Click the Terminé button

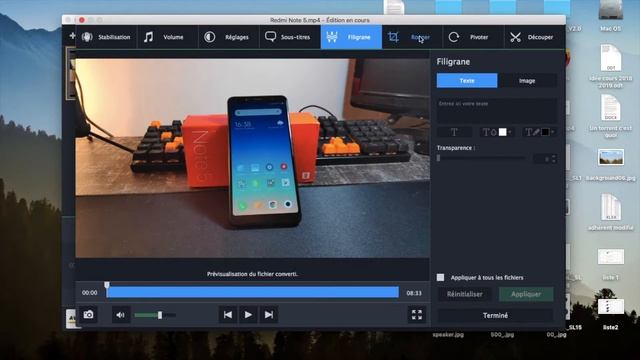click(496, 316)
